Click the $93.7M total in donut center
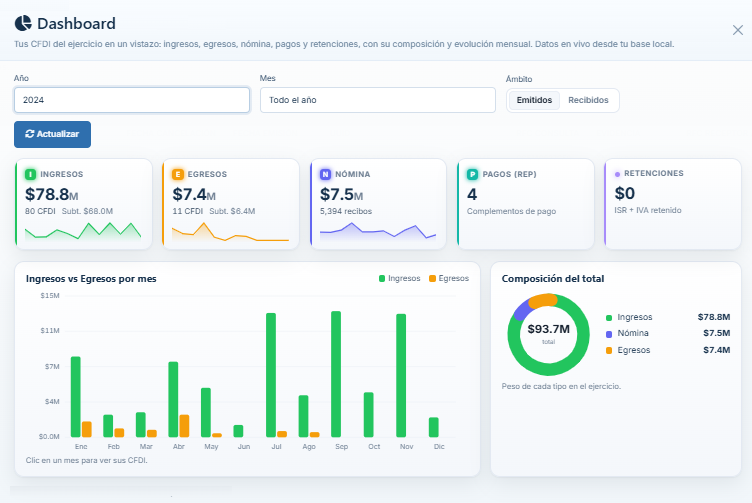752x503 pixels. pos(549,329)
